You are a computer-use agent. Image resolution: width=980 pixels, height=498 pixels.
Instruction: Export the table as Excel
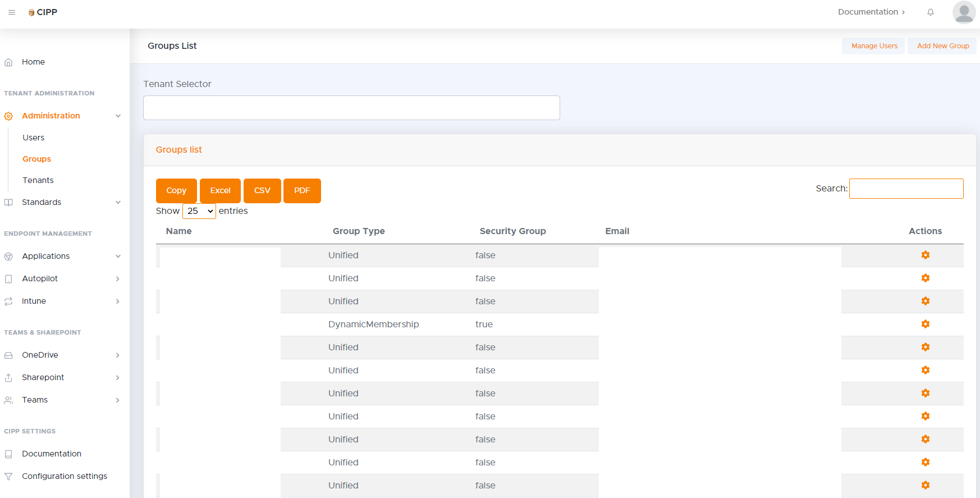click(220, 191)
